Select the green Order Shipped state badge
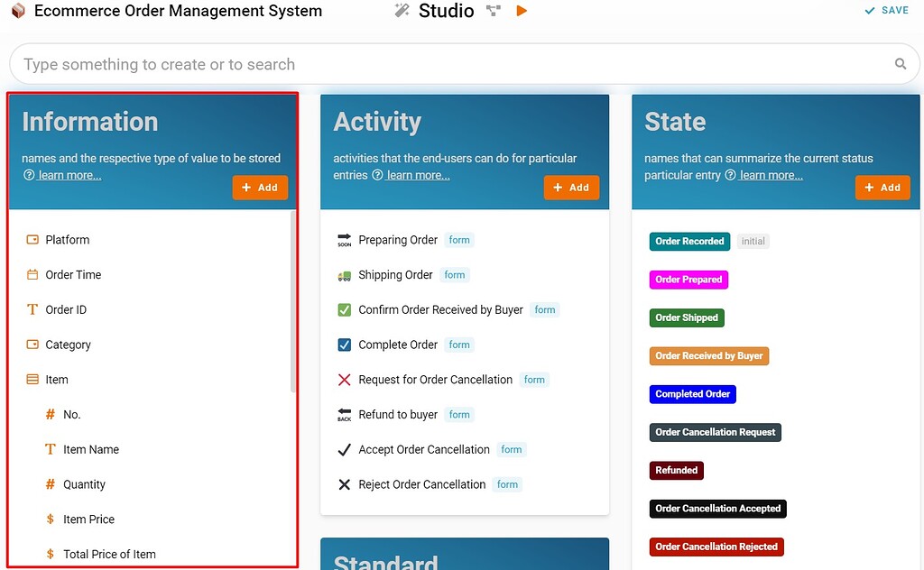Image resolution: width=924 pixels, height=570 pixels. 687,317
